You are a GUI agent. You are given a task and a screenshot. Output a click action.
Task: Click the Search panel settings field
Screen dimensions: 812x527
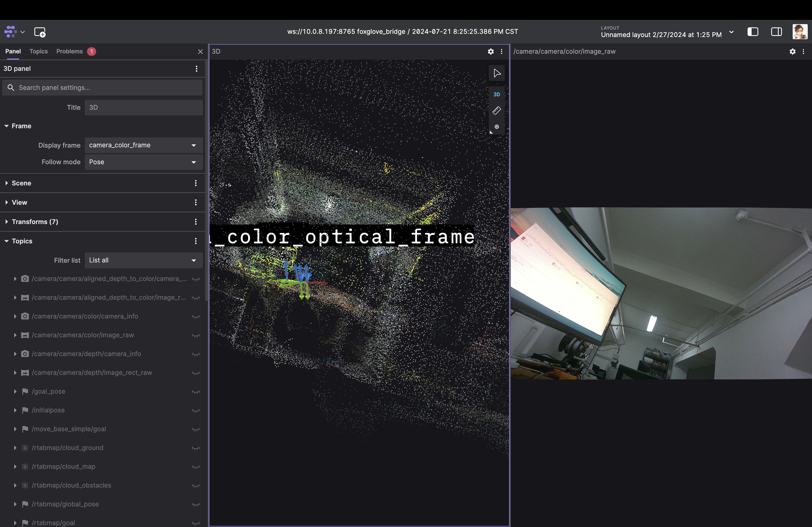(x=102, y=87)
